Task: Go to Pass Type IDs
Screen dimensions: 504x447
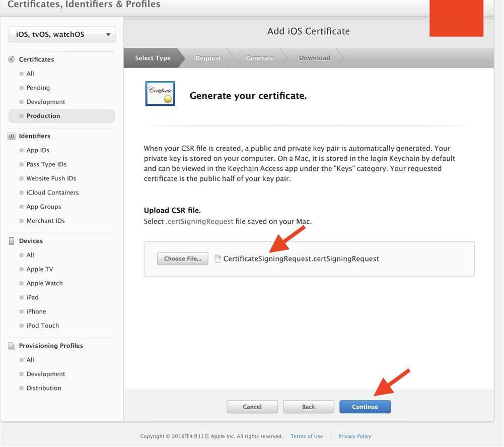Action: (46, 164)
